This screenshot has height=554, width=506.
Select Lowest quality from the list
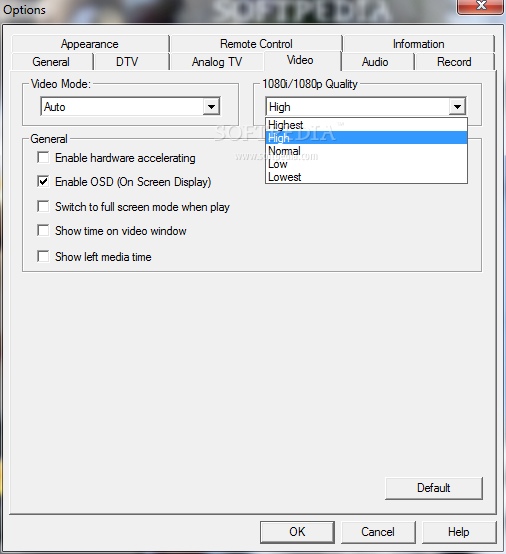pos(366,177)
